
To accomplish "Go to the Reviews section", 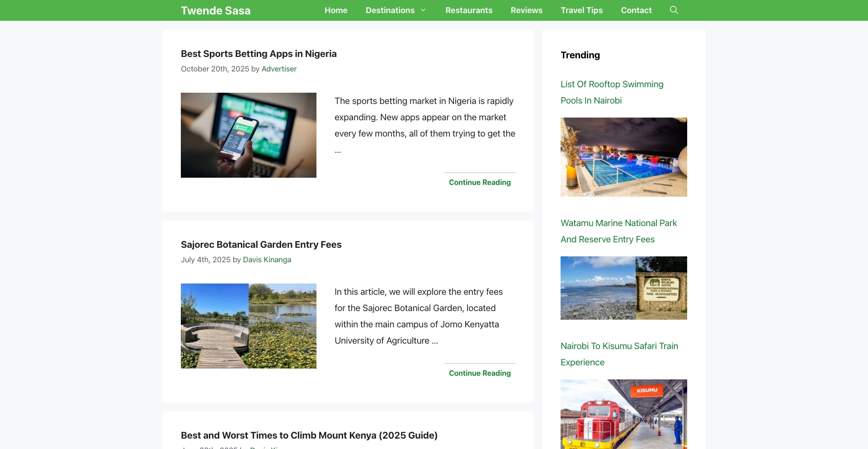I will [x=526, y=10].
